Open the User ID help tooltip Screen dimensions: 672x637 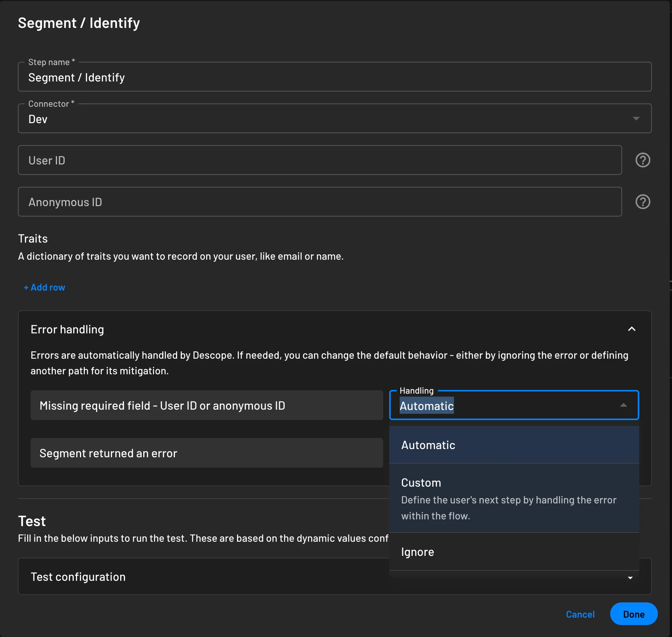click(643, 160)
